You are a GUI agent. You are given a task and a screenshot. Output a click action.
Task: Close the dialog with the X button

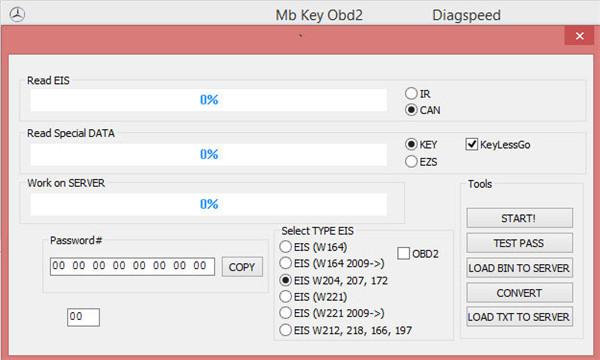(x=579, y=36)
